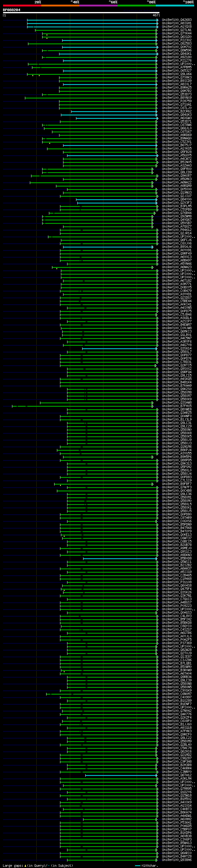Select the UniRef100_Q8W596 entry
This screenshot has height=868, width=197.
[177, 50]
